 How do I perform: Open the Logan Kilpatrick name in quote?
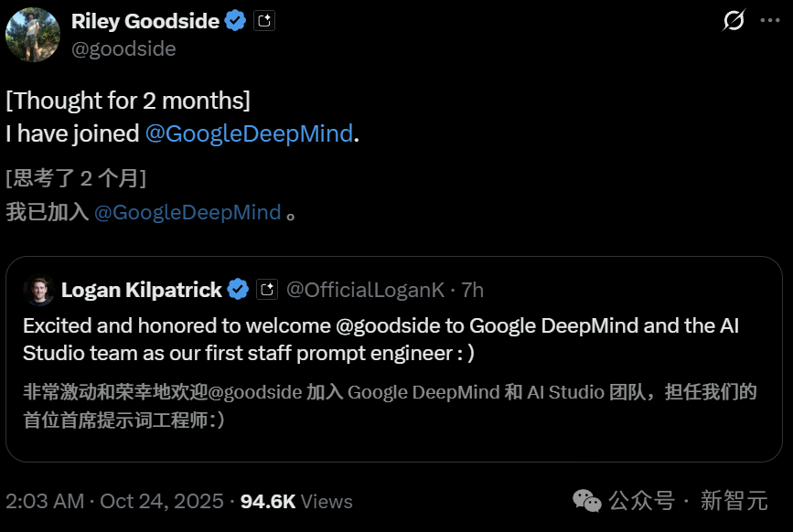click(141, 290)
